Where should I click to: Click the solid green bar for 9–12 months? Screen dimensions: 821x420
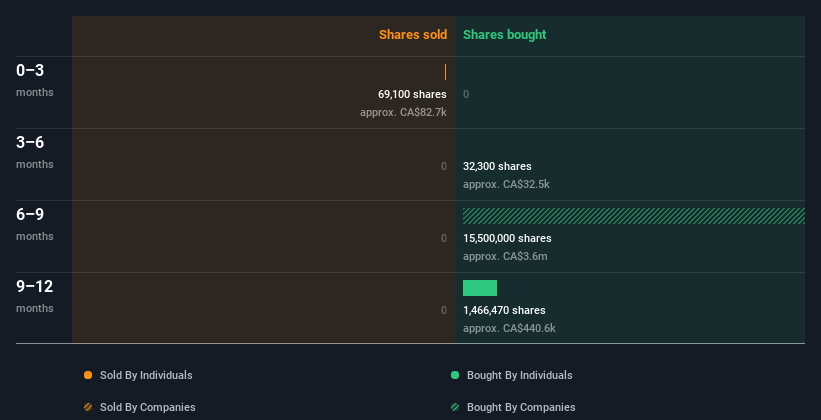(x=480, y=288)
